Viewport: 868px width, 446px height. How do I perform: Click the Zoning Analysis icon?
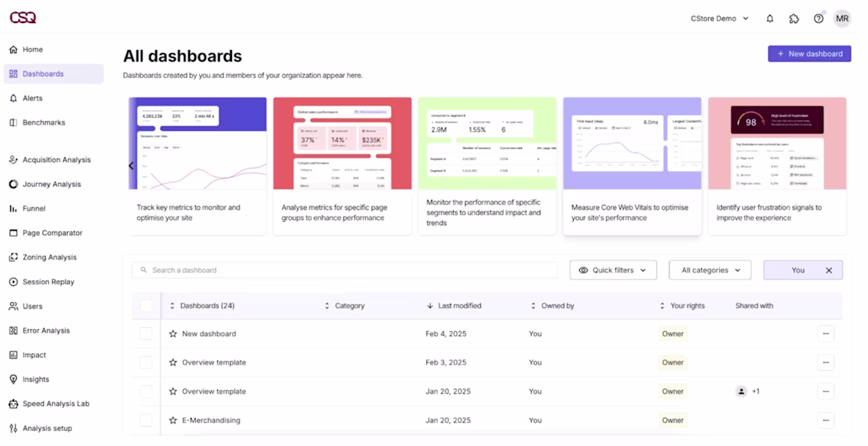14,258
